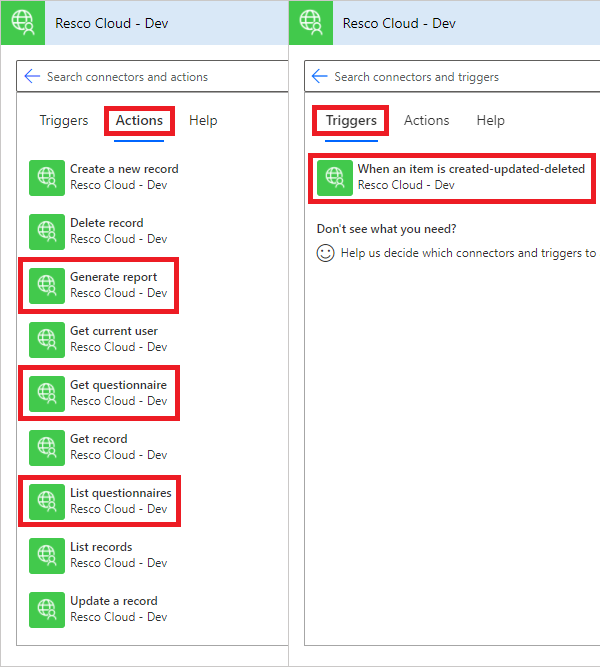Click the Generate report action icon
This screenshot has width=600, height=667.
pos(46,285)
